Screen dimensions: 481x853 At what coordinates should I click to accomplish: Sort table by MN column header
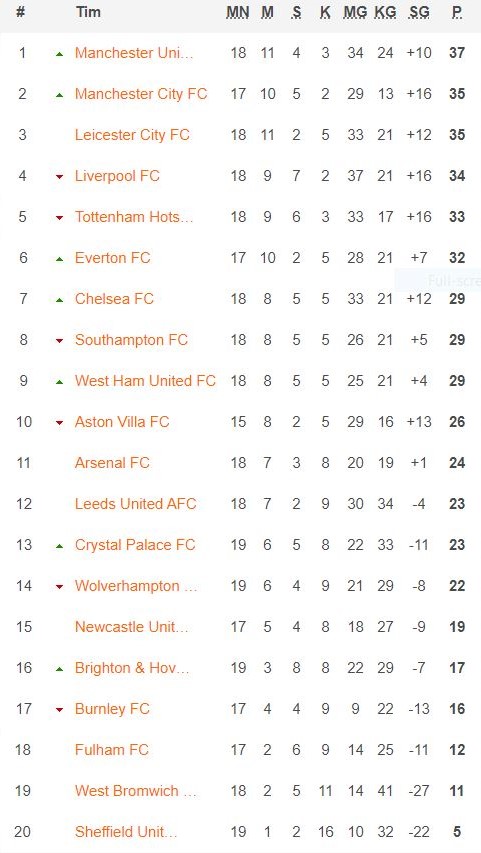[x=238, y=12]
